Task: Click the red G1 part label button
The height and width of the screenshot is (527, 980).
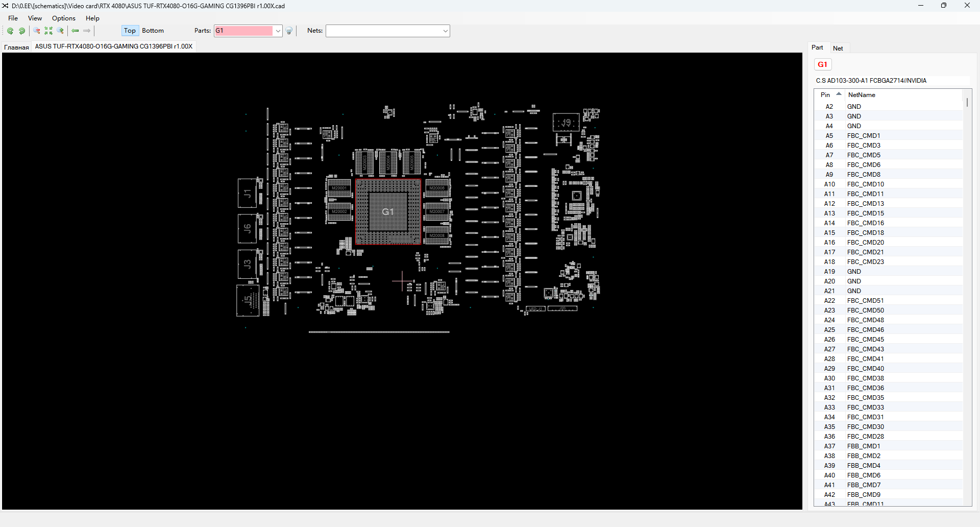Action: (823, 64)
